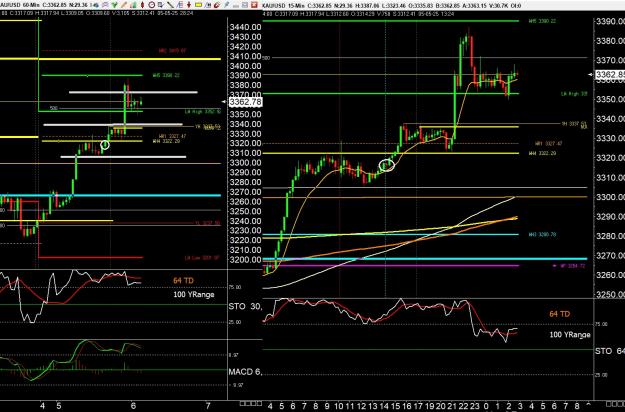Click the row of small squares below MACD label
The width and height of the screenshot is (625, 412).
tap(250, 403)
